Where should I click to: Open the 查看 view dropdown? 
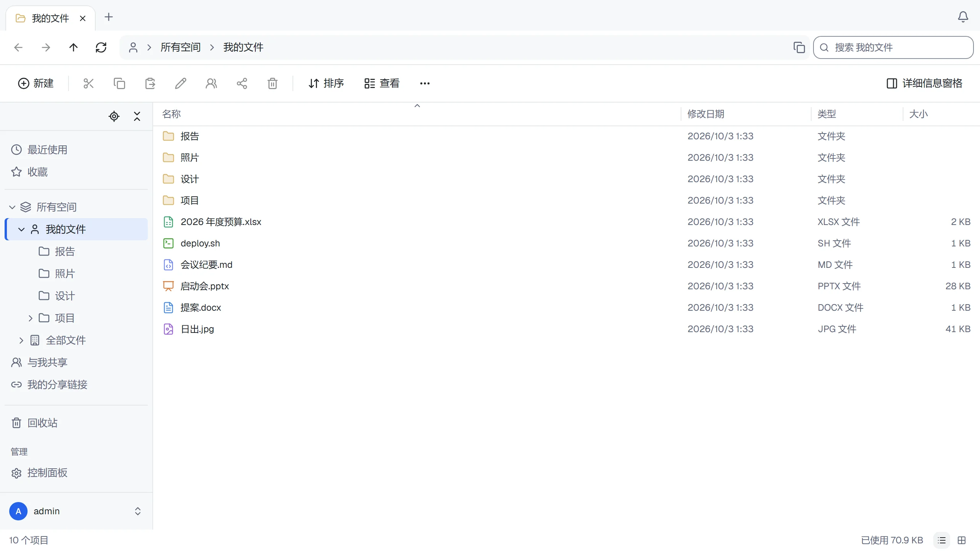(382, 83)
